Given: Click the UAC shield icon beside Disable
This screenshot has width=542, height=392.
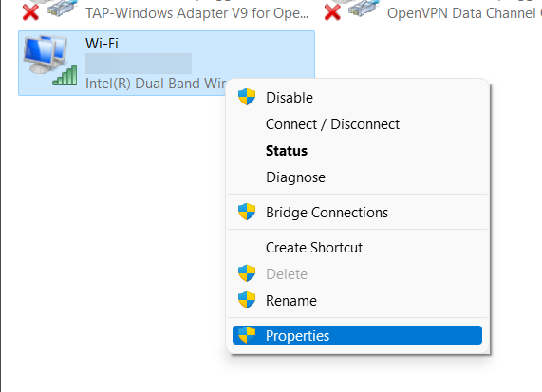Looking at the screenshot, I should [247, 97].
